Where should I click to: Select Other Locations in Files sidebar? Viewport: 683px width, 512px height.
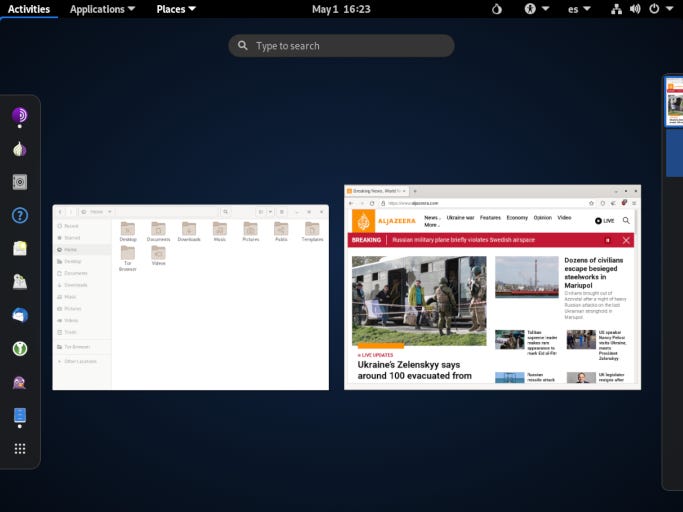tap(80, 361)
